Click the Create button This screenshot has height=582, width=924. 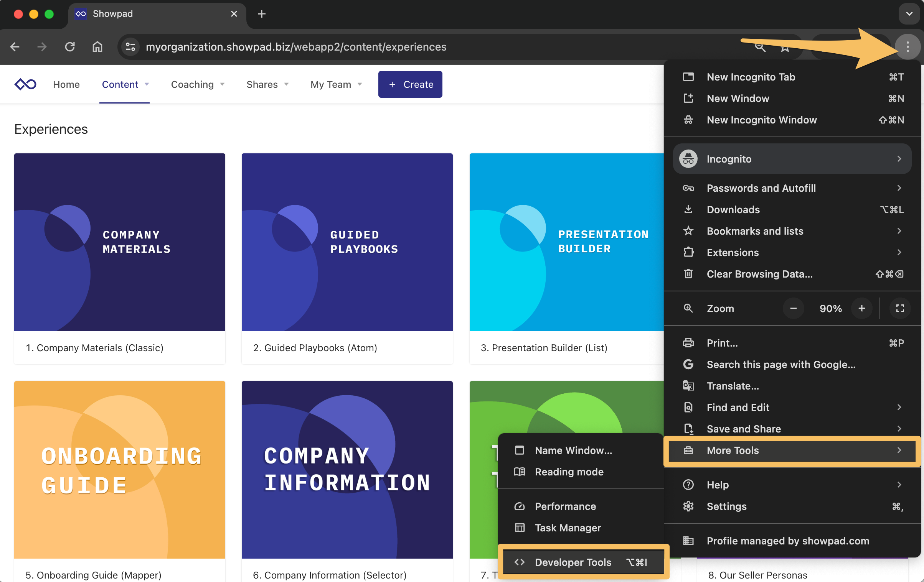410,84
